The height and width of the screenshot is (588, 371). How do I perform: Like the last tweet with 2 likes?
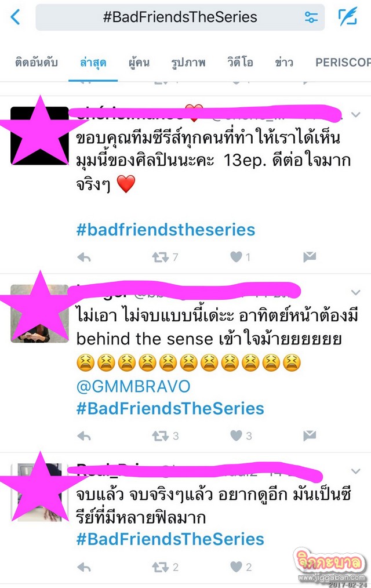[236, 567]
